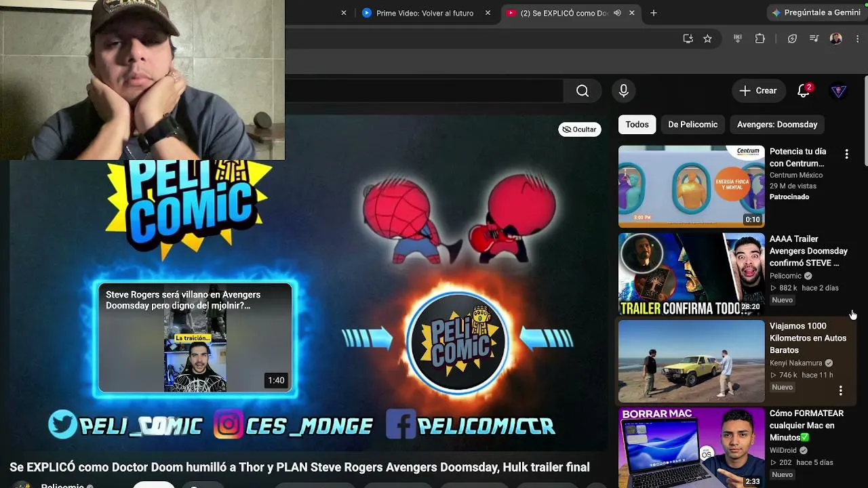Screen dimensions: 868x488
Task: Select the De Pelicomic filter chip
Action: click(692, 125)
